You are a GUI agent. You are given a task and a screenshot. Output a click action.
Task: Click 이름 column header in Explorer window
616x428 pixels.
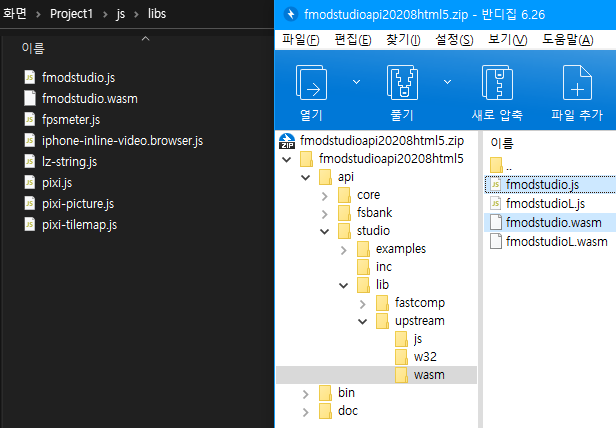33,48
